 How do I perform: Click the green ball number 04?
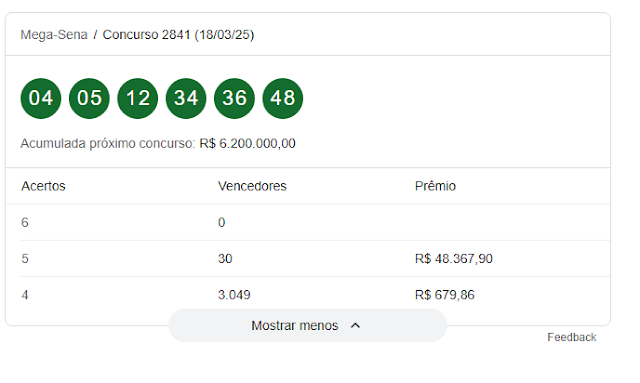41,98
